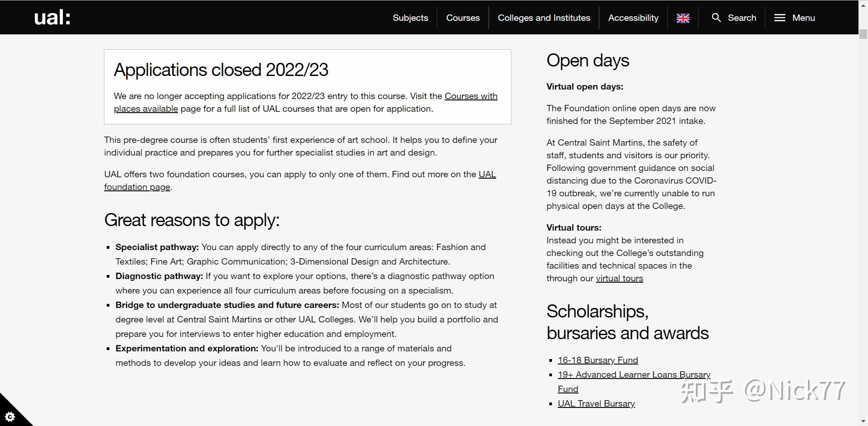
Task: Click the ual: logo in the header
Action: 52,18
